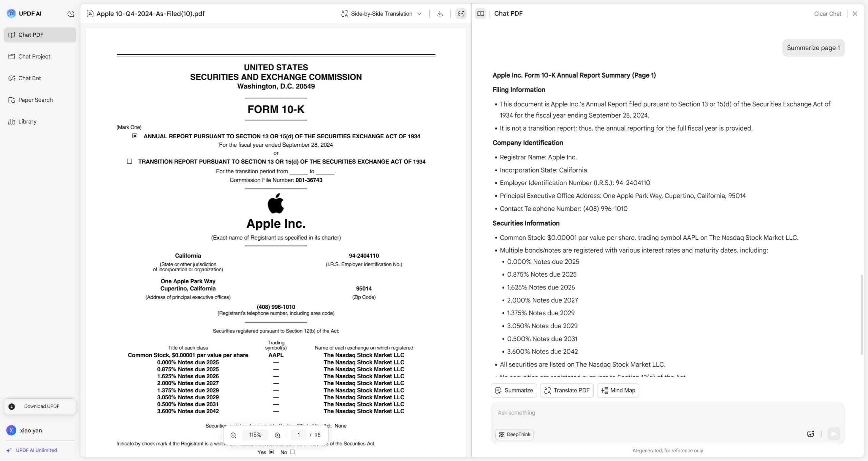The image size is (868, 461).
Task: Click the Apple logo in the PDF
Action: pyautogui.click(x=276, y=203)
